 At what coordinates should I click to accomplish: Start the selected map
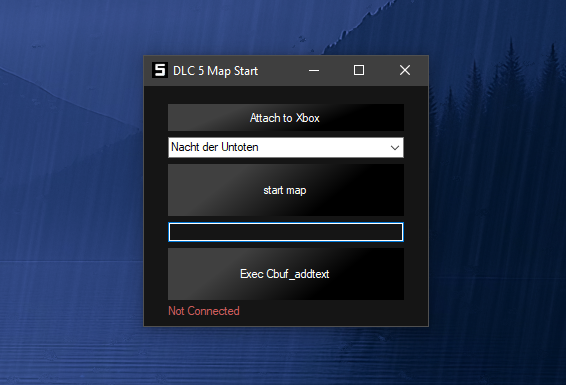(286, 190)
